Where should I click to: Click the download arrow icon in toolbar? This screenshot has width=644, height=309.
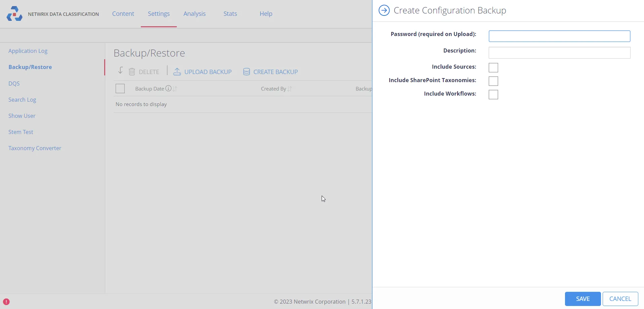(120, 71)
